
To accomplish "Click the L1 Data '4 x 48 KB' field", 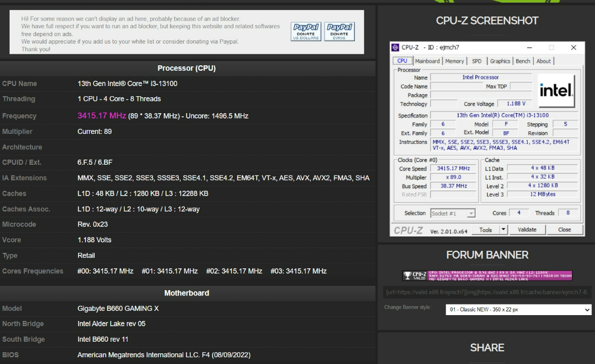I will pos(542,168).
